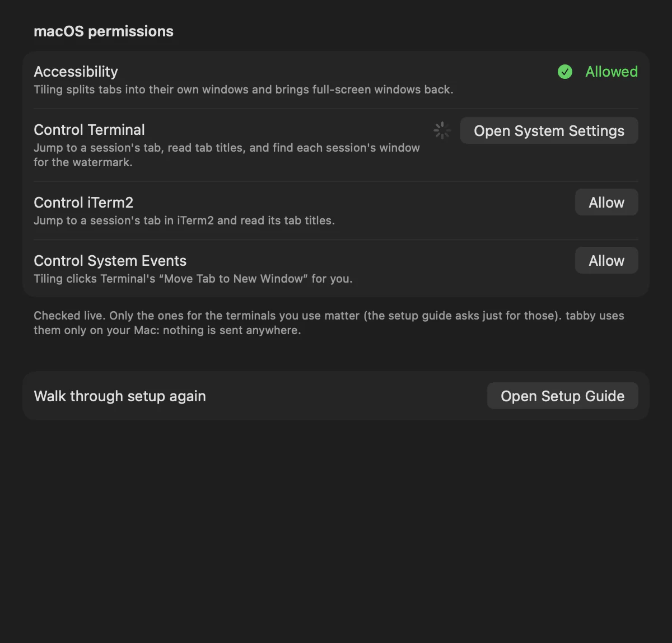Click the "Control iTerm2" row title
This screenshot has height=643, width=672.
click(x=83, y=203)
